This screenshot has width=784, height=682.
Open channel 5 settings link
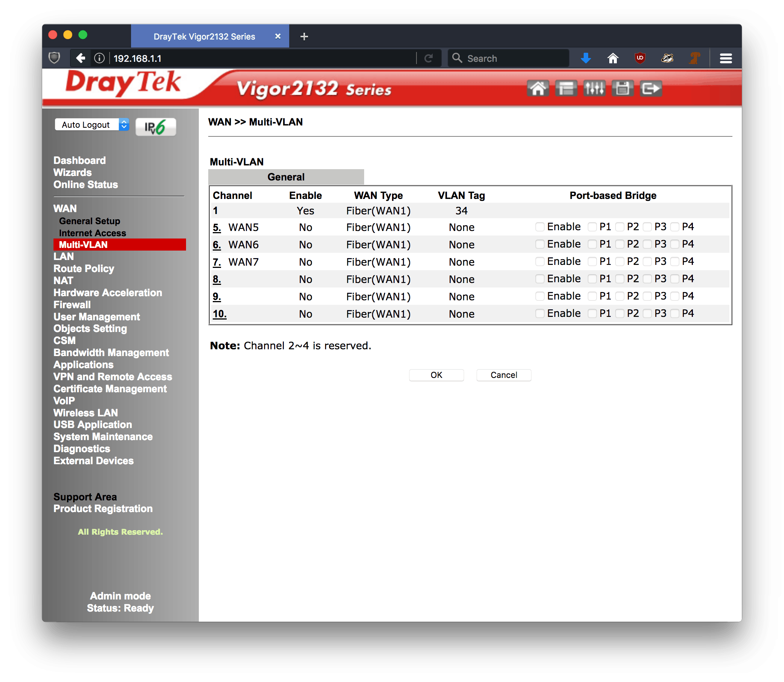pyautogui.click(x=217, y=227)
